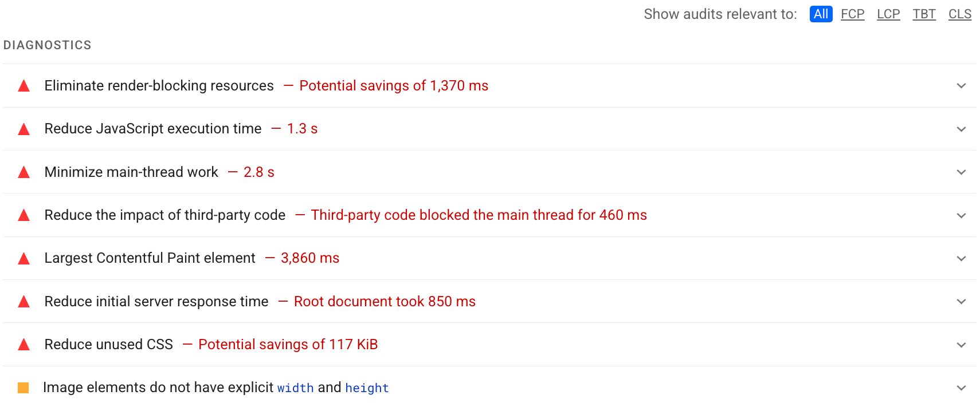Click the warning triangle next to Reduce unused CSS
Viewport: 980px width, 403px height.
coord(23,344)
